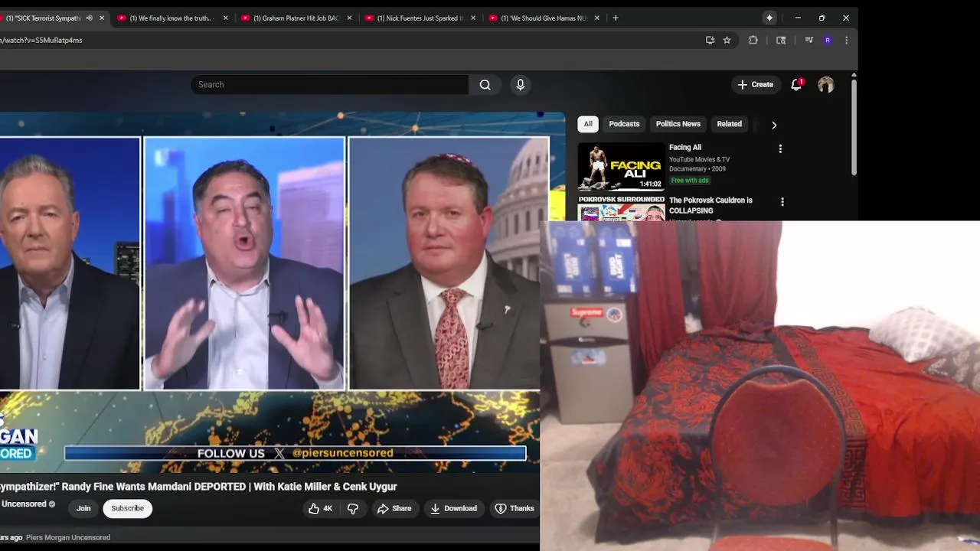
Task: Click the Create button
Action: pos(755,85)
